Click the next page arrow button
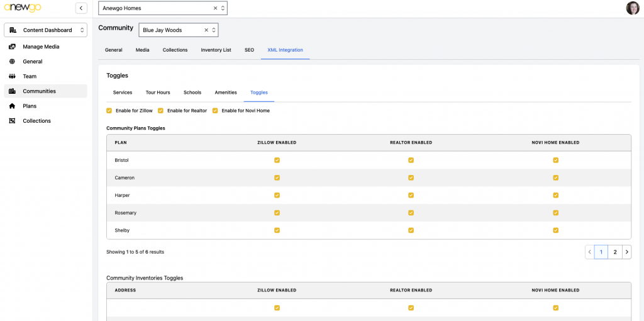 click(x=627, y=252)
